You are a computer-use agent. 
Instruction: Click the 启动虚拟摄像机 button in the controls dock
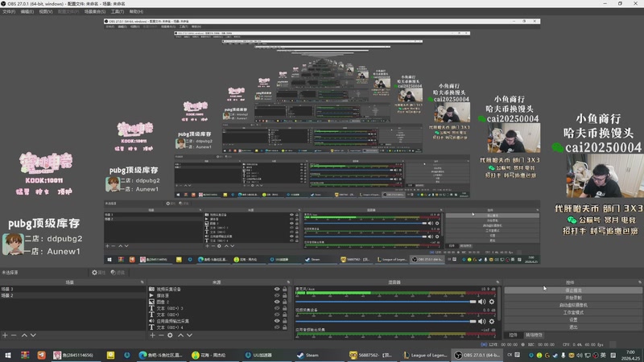573,305
